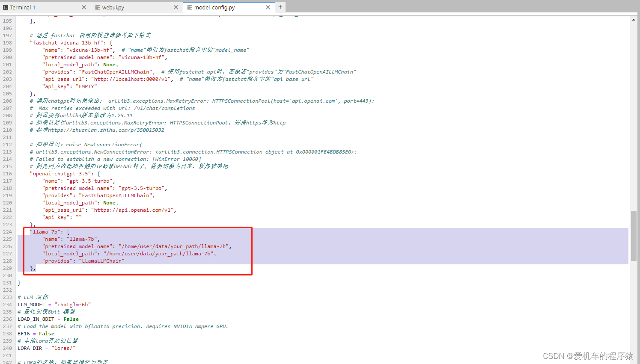Click the model_config.py file icon
The height and width of the screenshot is (364, 640).
(x=190, y=7)
